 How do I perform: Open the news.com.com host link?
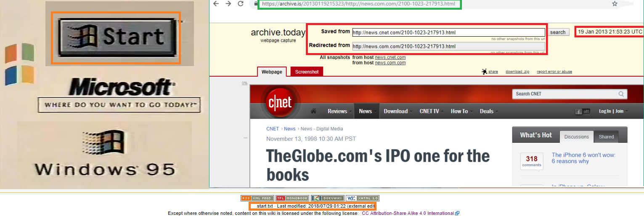pyautogui.click(x=390, y=63)
